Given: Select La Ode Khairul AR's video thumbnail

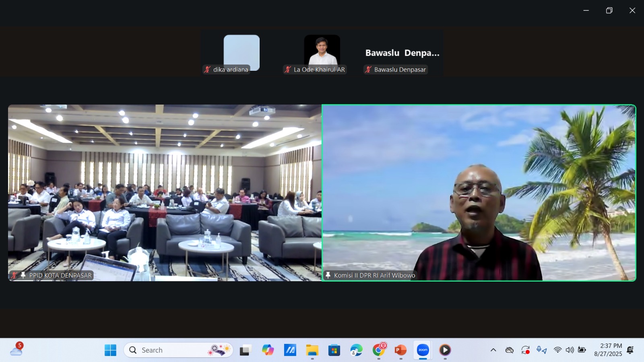Looking at the screenshot, I should (322, 53).
